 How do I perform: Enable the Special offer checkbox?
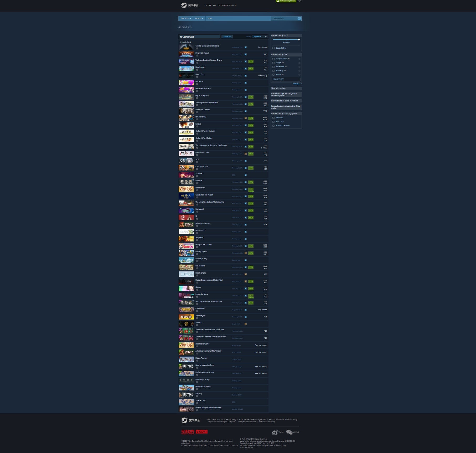click(x=273, y=48)
